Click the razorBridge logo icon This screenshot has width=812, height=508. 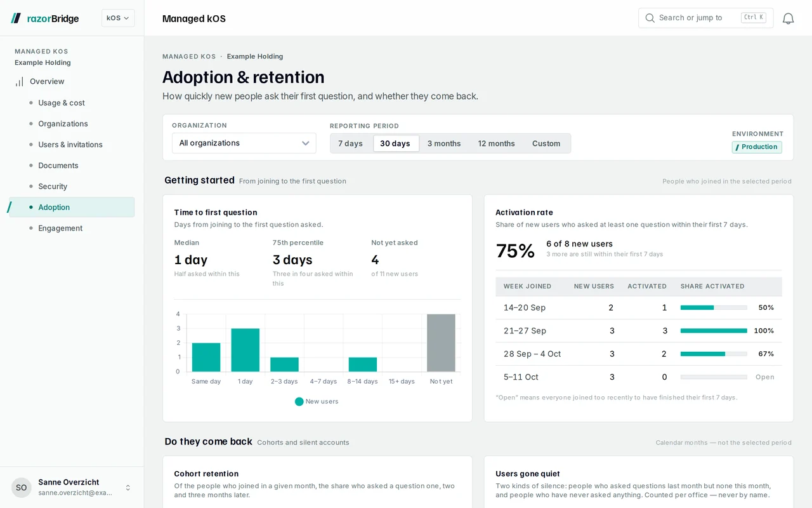(x=16, y=18)
